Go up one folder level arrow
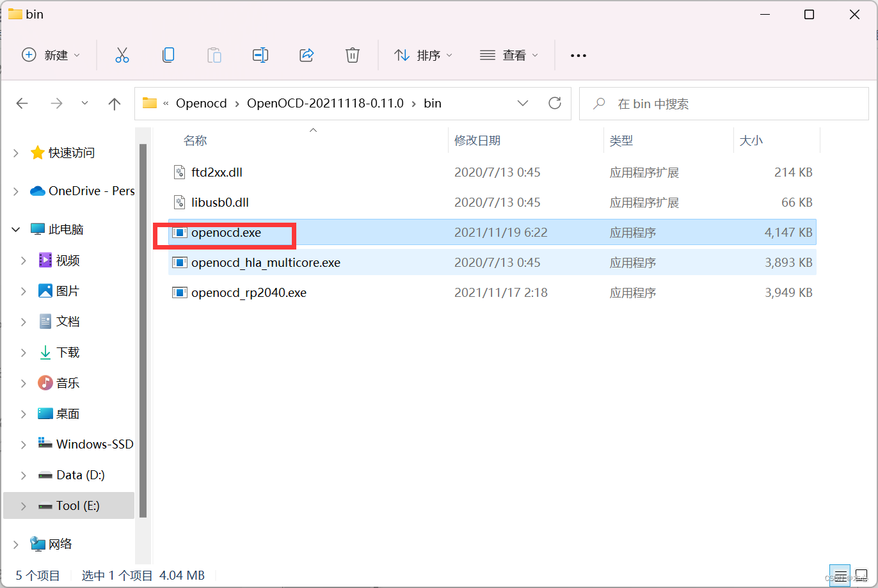Screen dimensions: 878x588 (115, 104)
